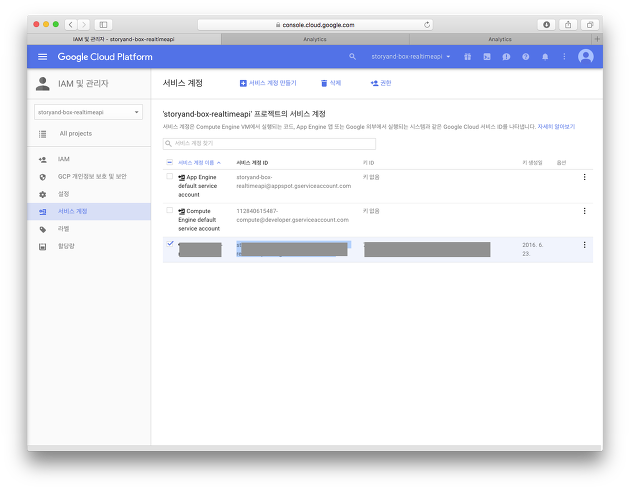This screenshot has height=490, width=630.
Task: Click the 삭제 delete button
Action: pyautogui.click(x=331, y=83)
